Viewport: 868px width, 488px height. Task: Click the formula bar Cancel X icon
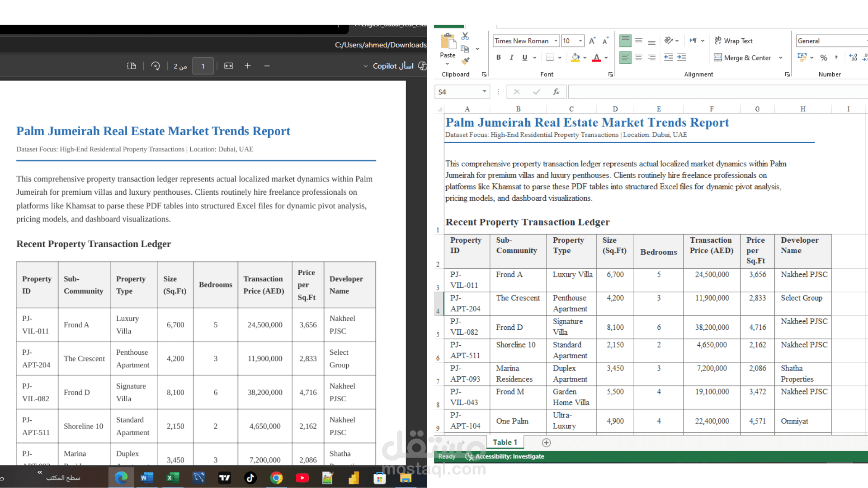(517, 92)
